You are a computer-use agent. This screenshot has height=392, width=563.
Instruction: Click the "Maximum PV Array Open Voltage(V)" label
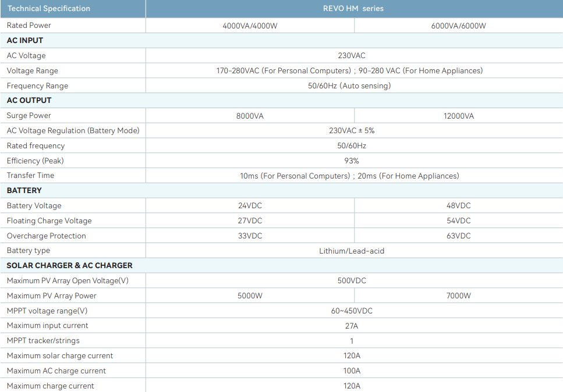point(68,280)
